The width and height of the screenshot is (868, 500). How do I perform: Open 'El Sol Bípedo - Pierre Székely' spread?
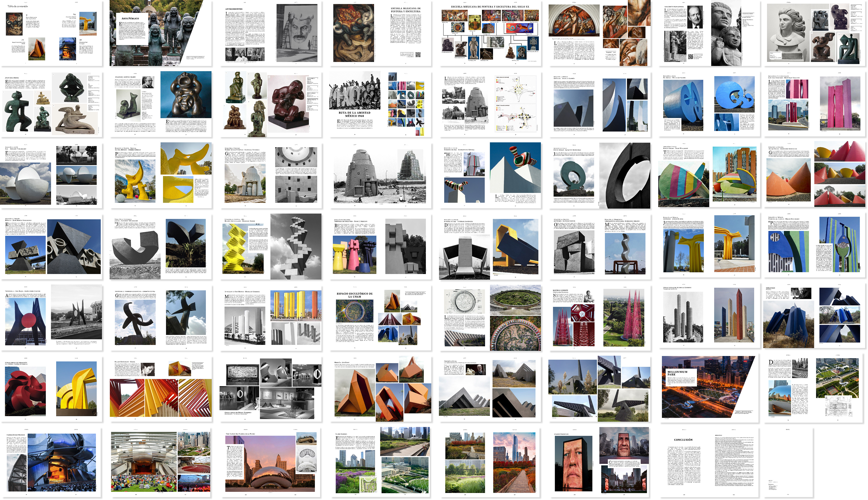click(161, 175)
